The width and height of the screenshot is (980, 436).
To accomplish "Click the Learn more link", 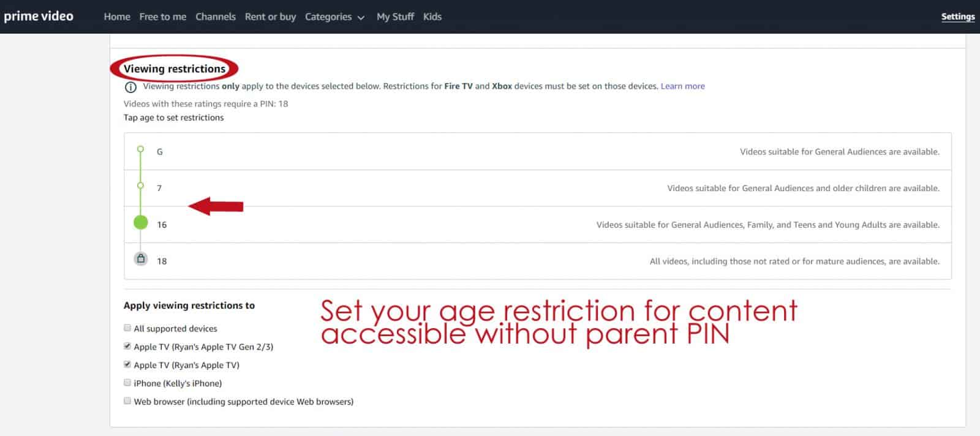I will click(682, 86).
